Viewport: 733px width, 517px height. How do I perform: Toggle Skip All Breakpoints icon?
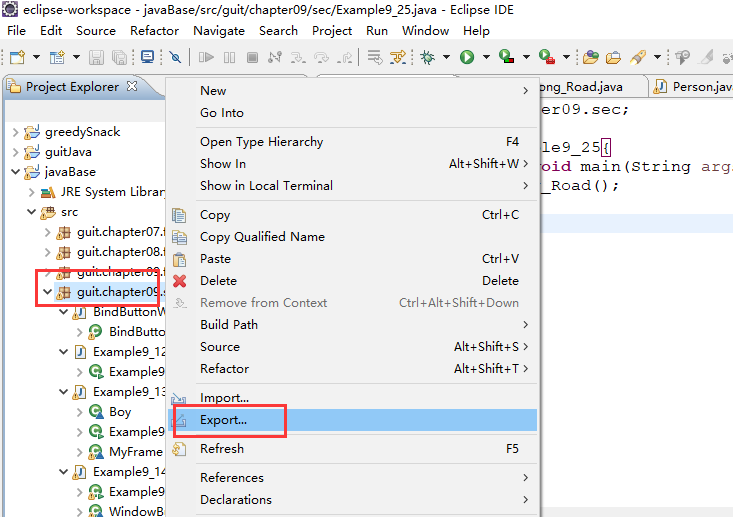coord(175,57)
